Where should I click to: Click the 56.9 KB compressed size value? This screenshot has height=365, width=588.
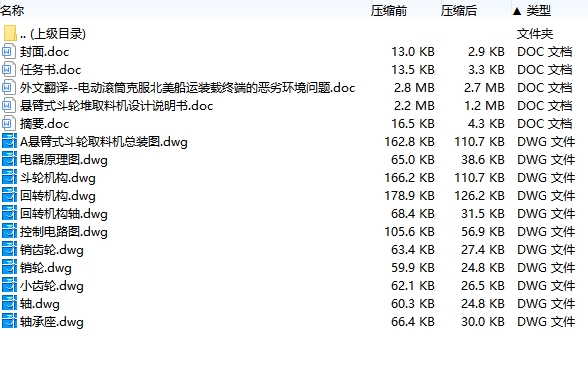483,232
